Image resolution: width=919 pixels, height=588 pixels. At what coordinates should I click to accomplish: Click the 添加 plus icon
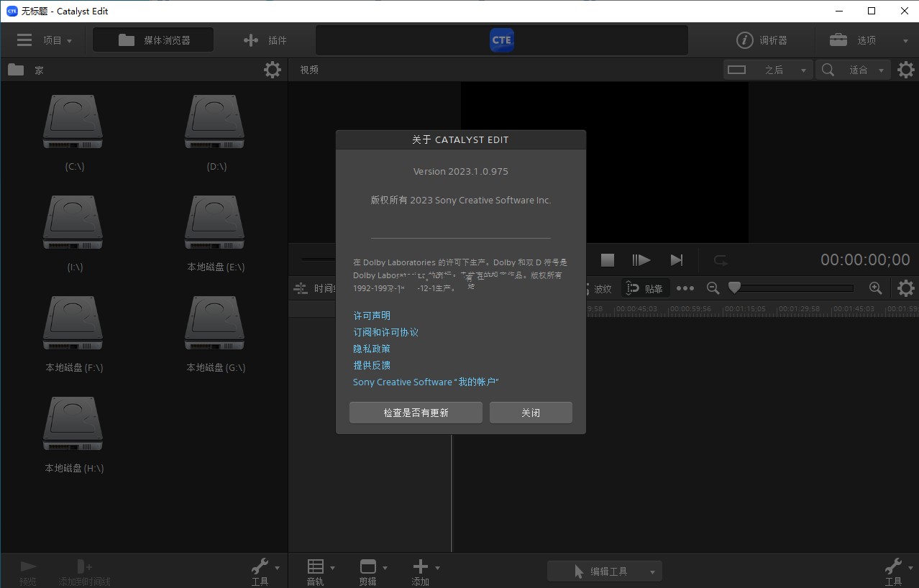[421, 566]
